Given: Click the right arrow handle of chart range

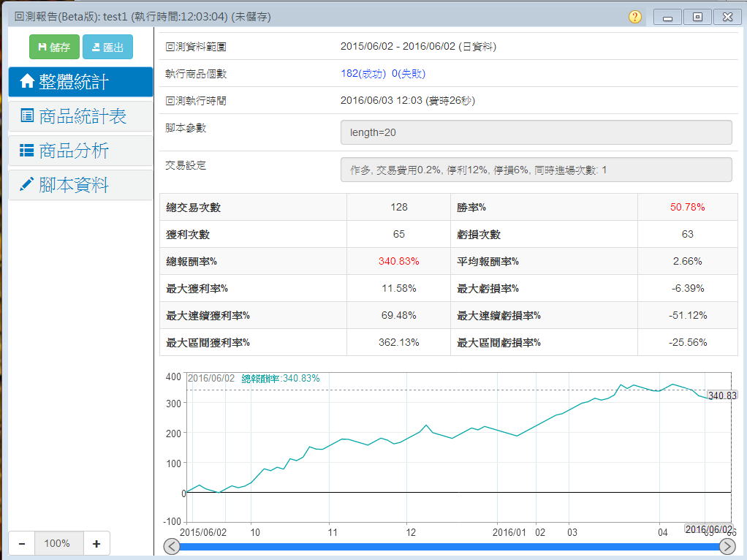Looking at the screenshot, I should click(x=727, y=547).
